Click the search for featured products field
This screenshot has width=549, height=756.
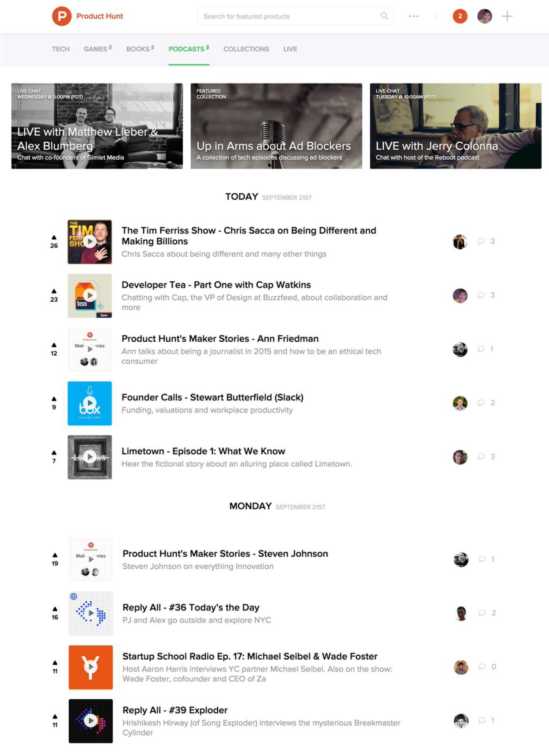pyautogui.click(x=295, y=16)
